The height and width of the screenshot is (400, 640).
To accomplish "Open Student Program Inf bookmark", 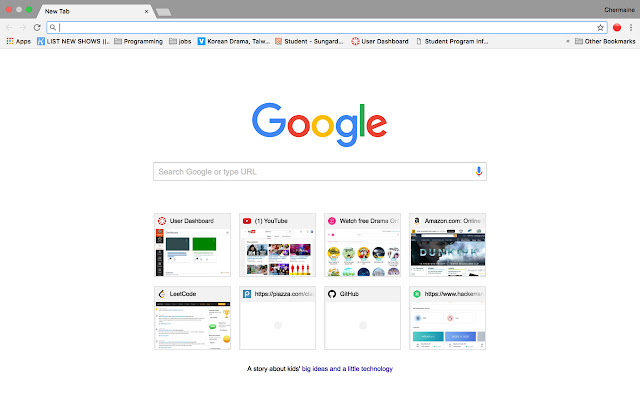I will (452, 41).
